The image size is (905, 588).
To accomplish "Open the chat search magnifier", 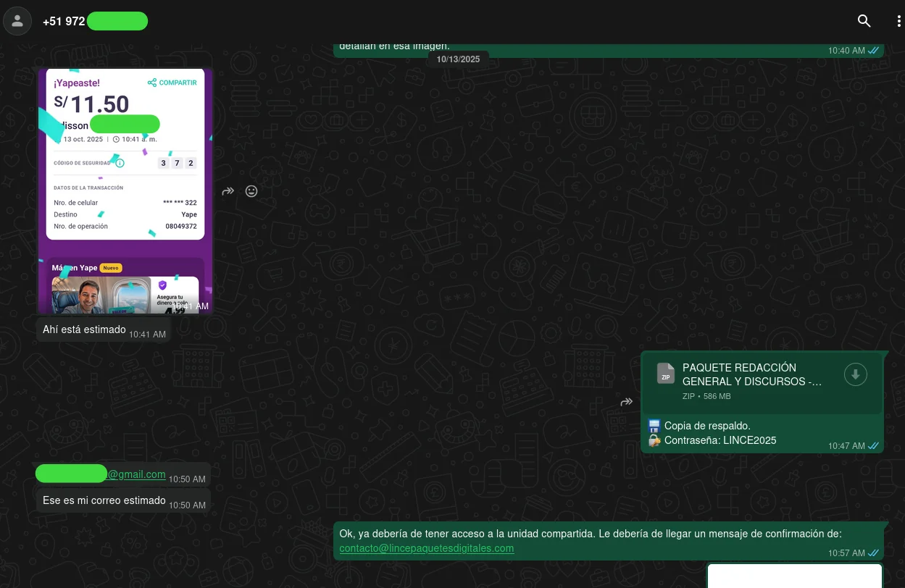I will point(864,21).
